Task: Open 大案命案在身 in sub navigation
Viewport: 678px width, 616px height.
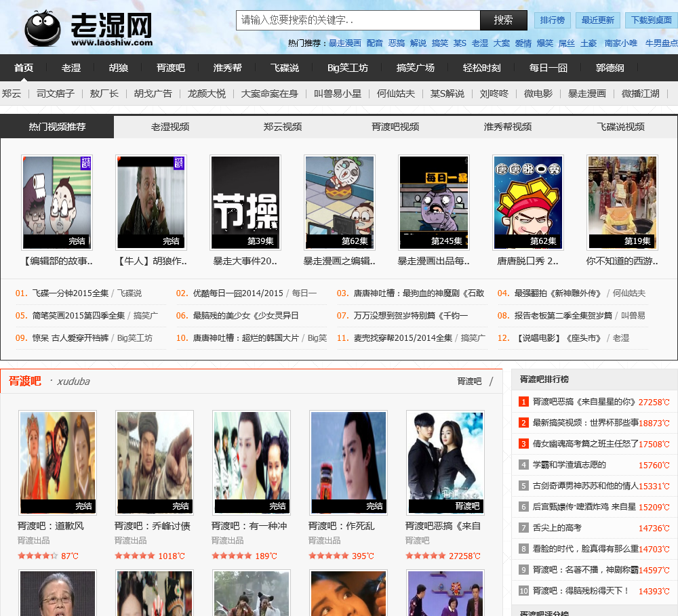Action: point(269,94)
